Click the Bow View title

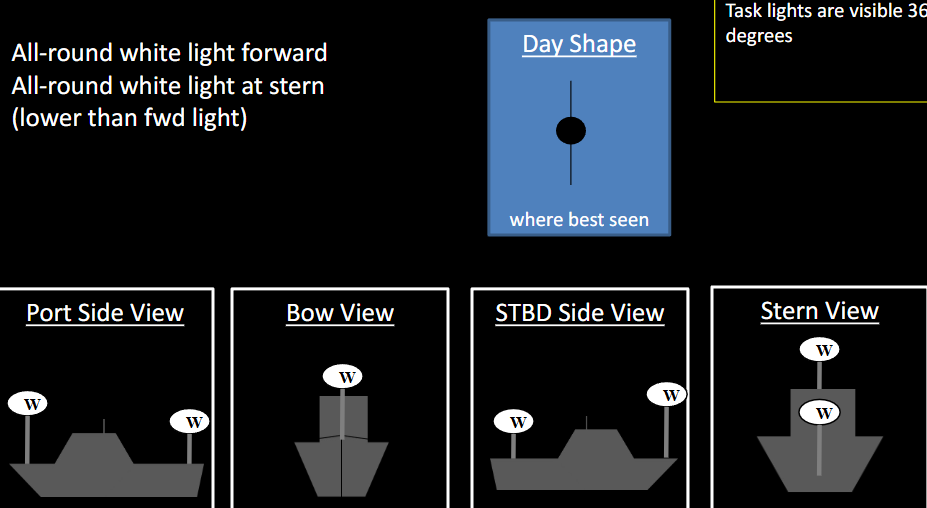coord(340,313)
